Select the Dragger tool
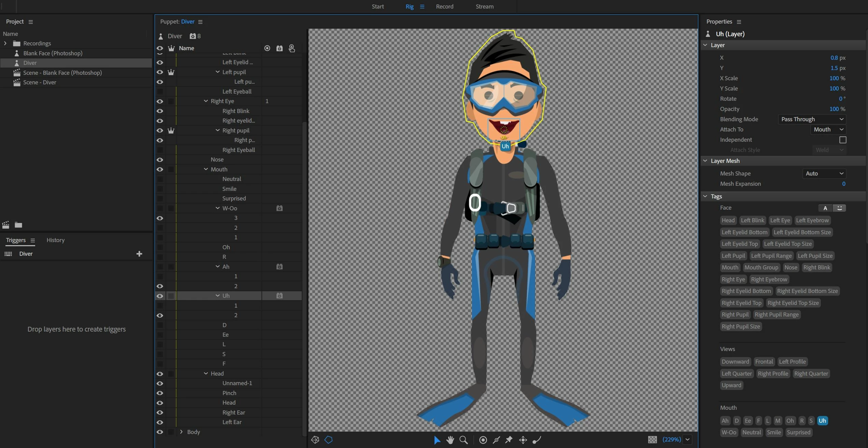This screenshot has height=448, width=868. click(x=523, y=440)
